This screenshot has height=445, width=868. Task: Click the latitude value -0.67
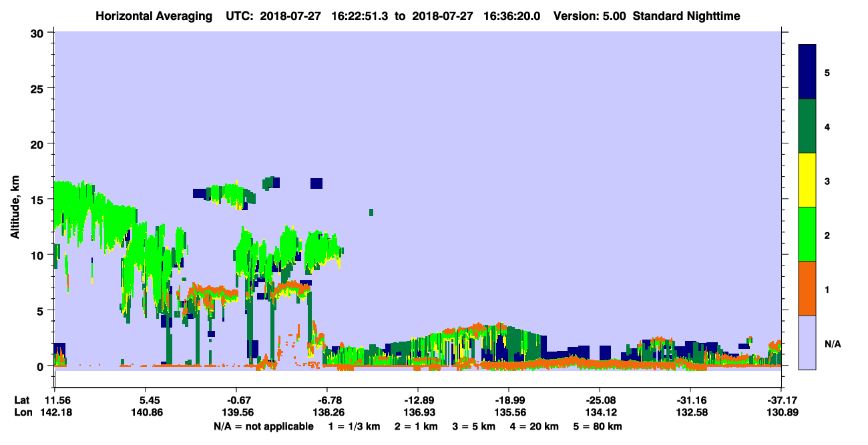236,400
